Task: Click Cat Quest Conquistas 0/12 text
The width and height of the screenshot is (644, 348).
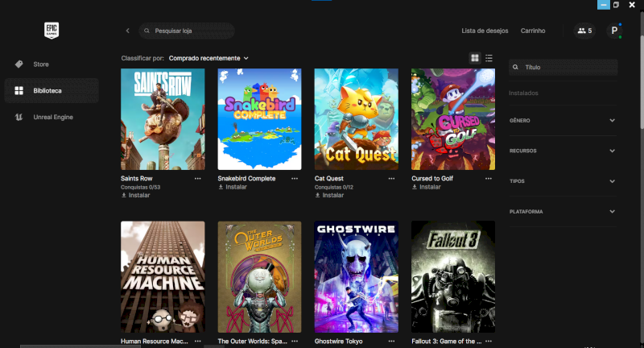Action: click(x=334, y=187)
